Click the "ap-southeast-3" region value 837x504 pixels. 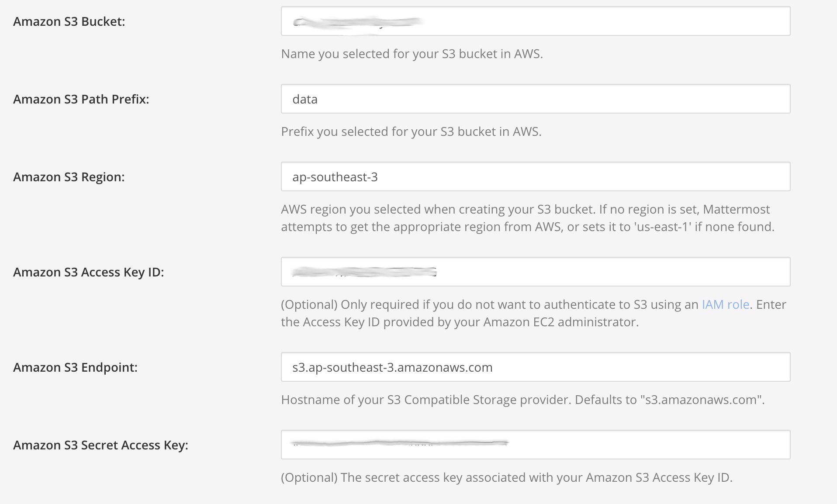click(335, 176)
